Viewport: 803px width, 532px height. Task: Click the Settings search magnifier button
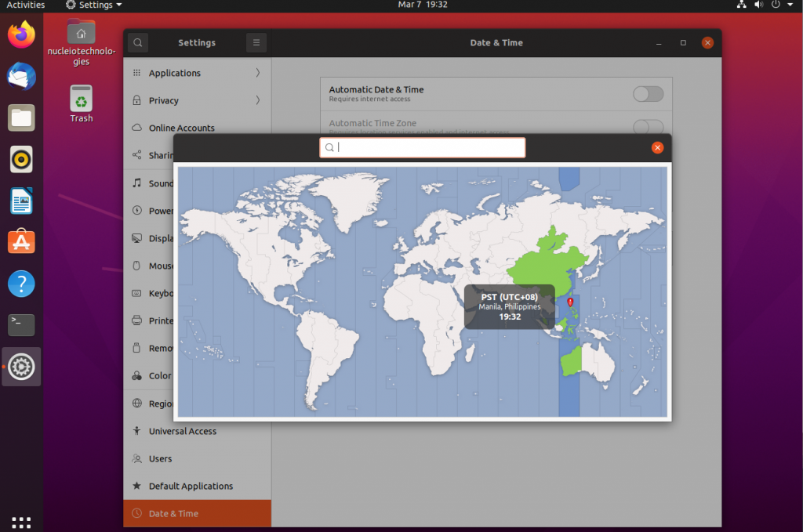click(138, 42)
